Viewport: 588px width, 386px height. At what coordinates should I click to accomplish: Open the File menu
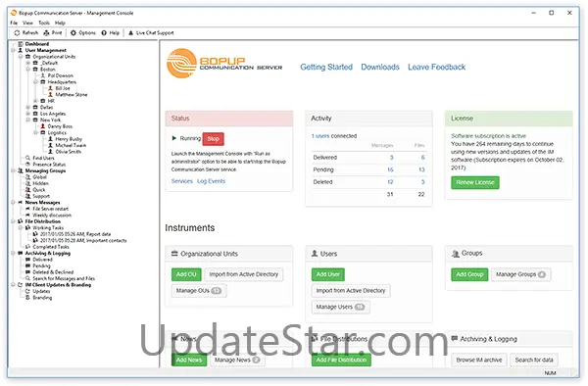click(x=14, y=23)
